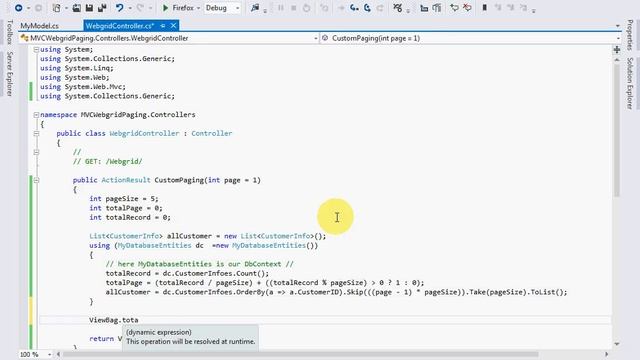Collapse the WebgridController class outline

[36, 133]
